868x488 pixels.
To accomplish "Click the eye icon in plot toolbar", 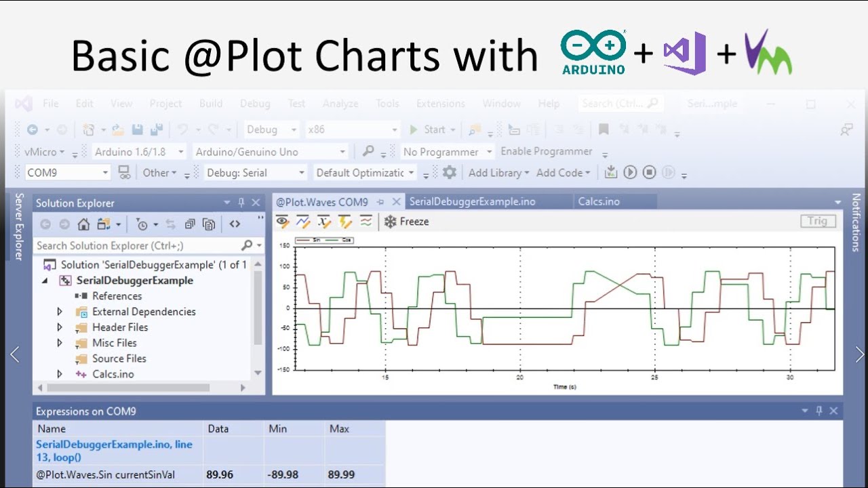I will coord(283,222).
